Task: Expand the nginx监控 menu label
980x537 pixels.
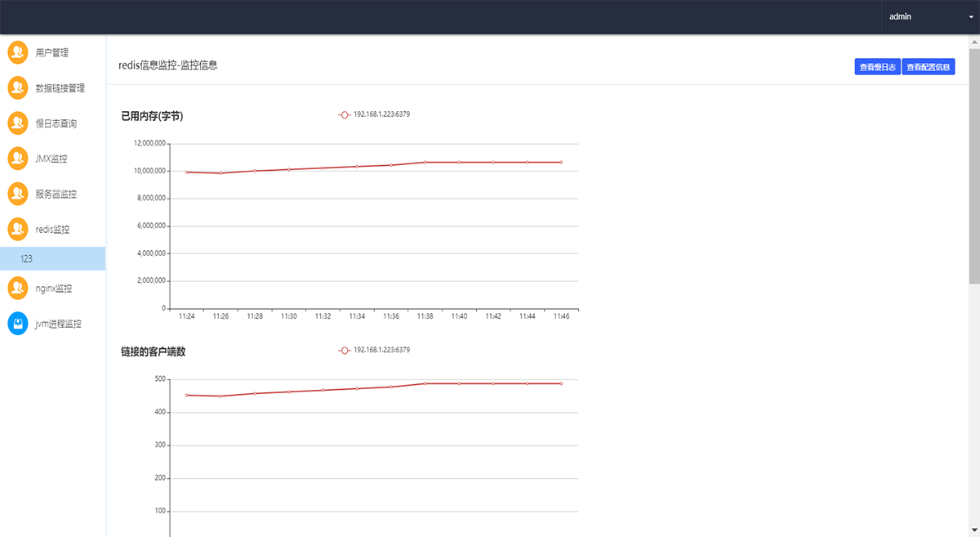Action: point(54,289)
